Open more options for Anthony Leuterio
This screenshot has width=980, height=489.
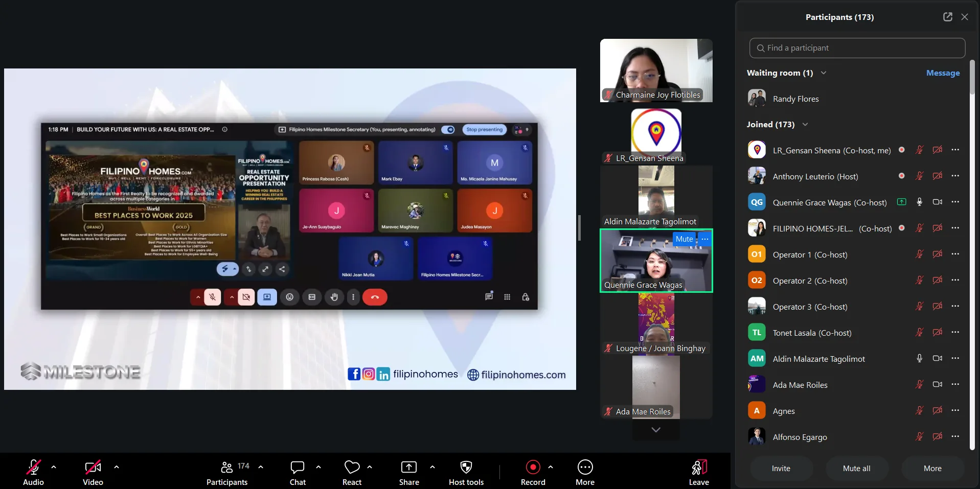[x=955, y=176]
